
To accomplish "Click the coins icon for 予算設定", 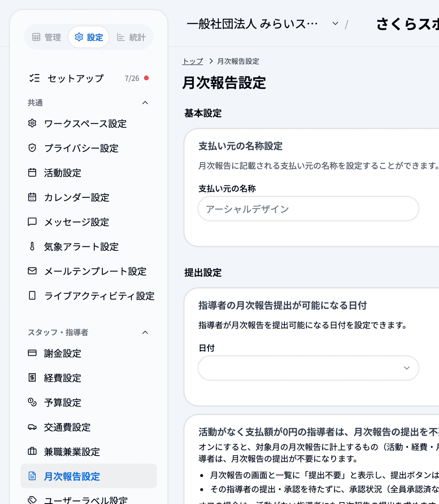I will [32, 402].
